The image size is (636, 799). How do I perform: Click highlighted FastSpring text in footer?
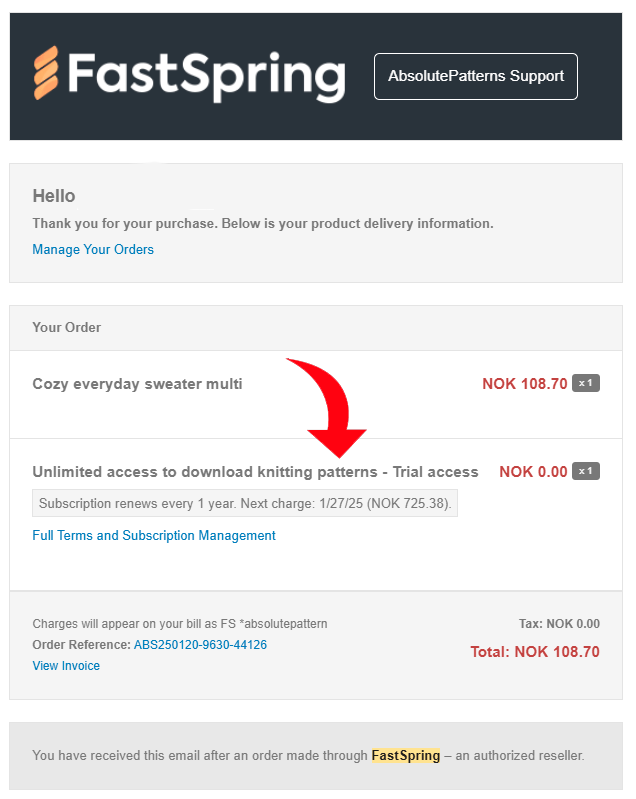[x=406, y=755]
